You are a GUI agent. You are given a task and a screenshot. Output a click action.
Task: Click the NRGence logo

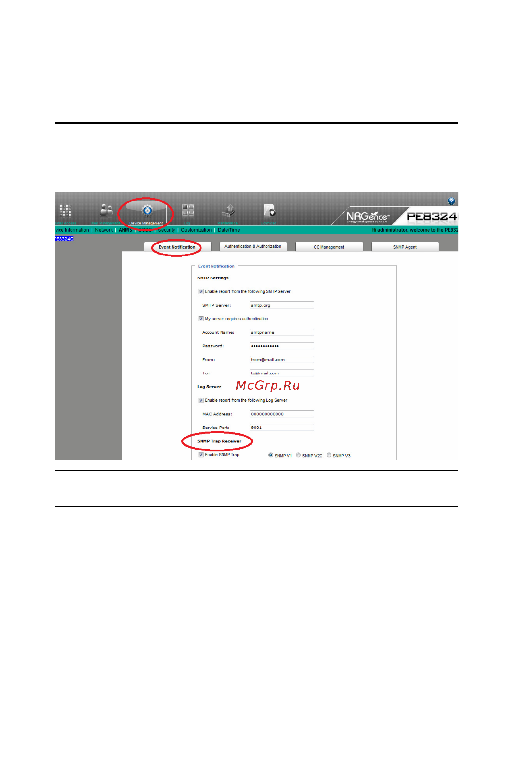coord(367,217)
